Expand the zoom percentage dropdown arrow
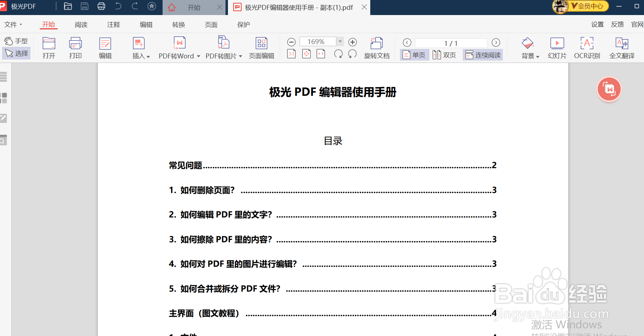The width and height of the screenshot is (644, 336). point(340,42)
